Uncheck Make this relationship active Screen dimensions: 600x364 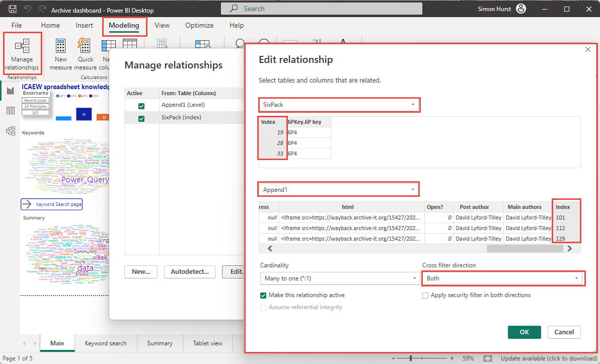(263, 295)
